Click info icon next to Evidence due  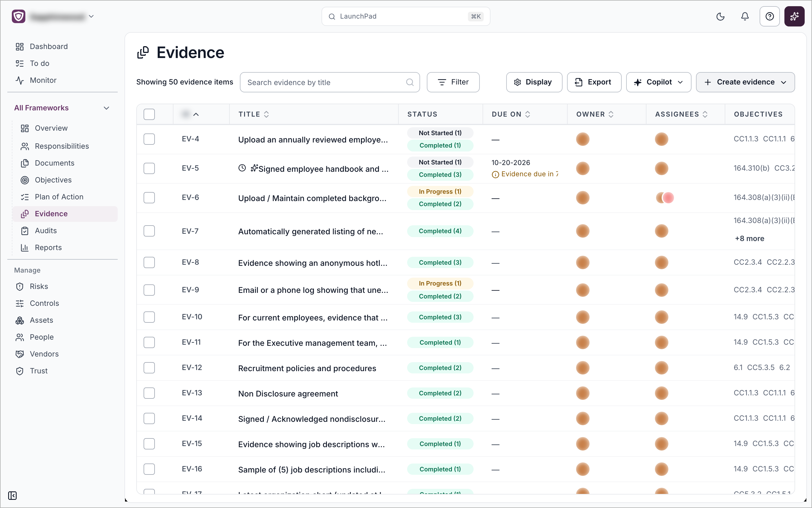(x=495, y=174)
